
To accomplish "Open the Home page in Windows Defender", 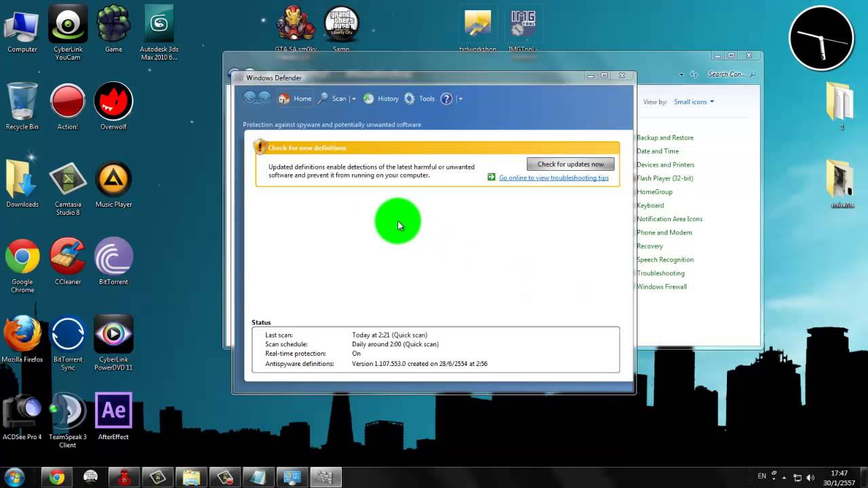I will tap(295, 99).
